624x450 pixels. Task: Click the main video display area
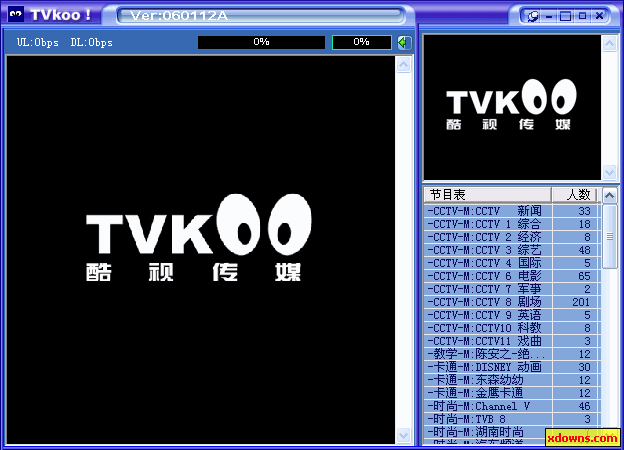point(201,250)
